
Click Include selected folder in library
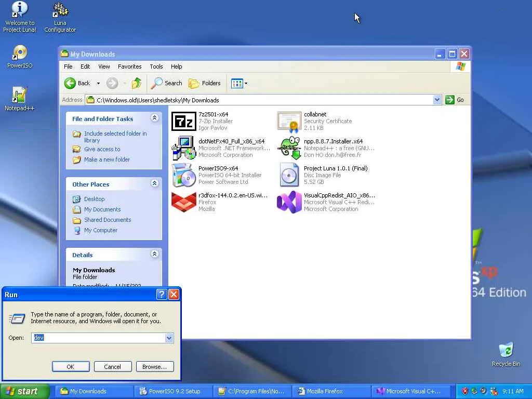[x=115, y=137]
